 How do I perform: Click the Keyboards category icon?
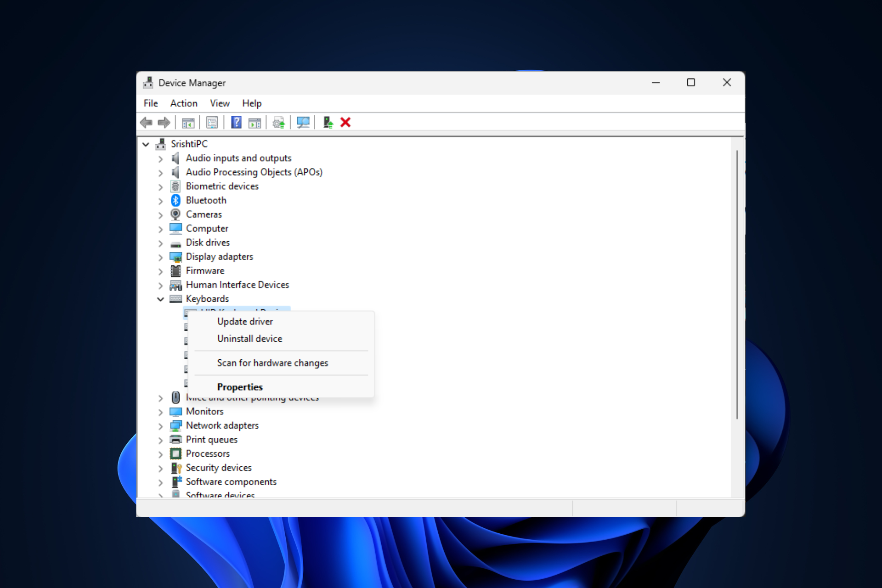176,299
